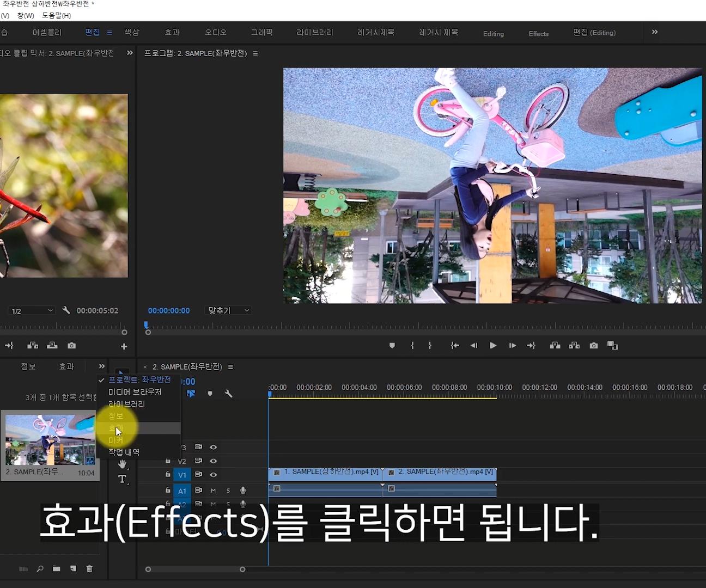Click the Lift icon in the program monitor

click(x=555, y=345)
